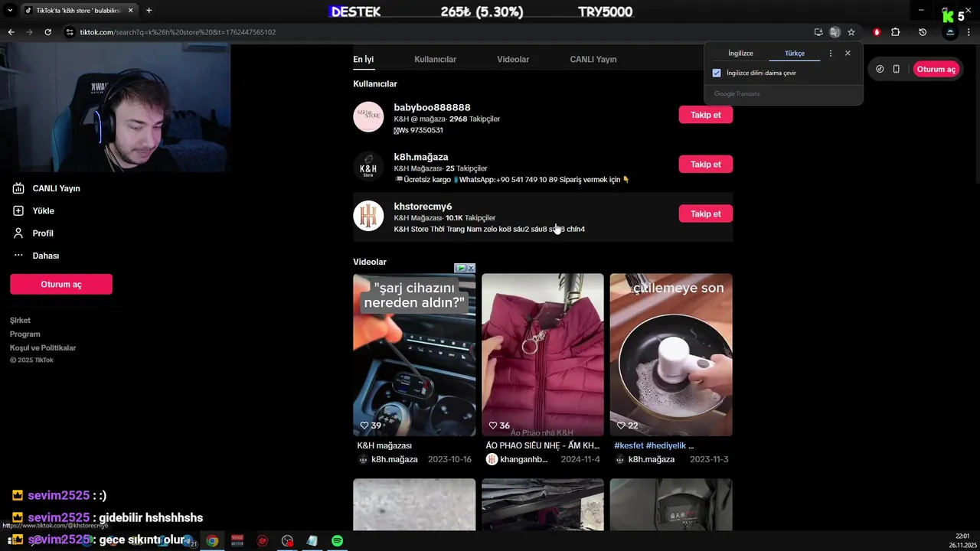Go back to the previous page
This screenshot has height=551, width=980.
(11, 32)
